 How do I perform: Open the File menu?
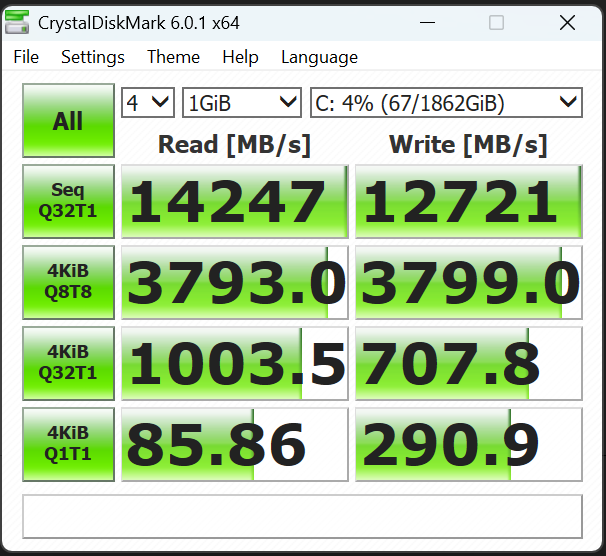pyautogui.click(x=26, y=57)
